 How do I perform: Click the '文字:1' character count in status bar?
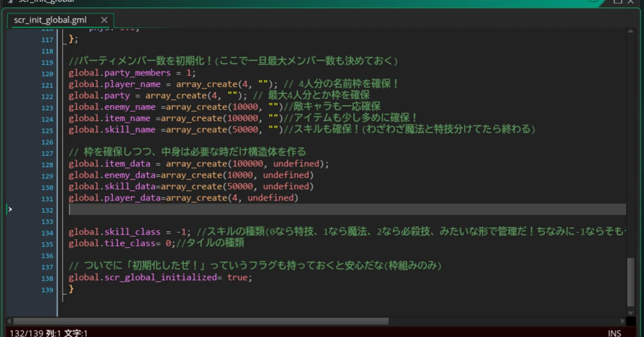(76, 333)
